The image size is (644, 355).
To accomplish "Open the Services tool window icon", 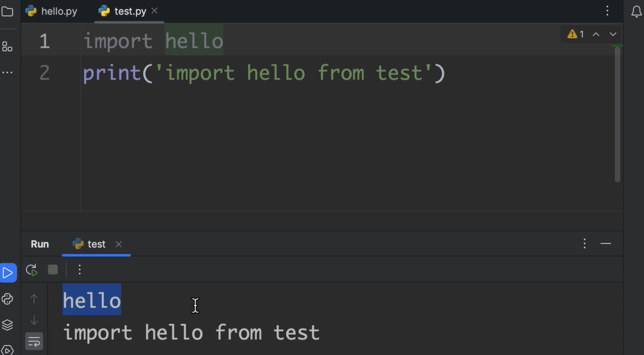I will 7,350.
